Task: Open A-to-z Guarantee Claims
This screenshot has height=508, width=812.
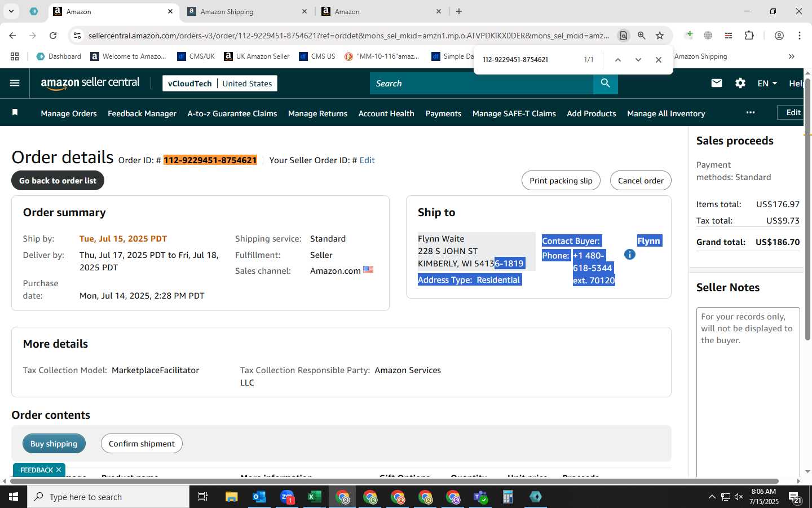Action: click(x=232, y=113)
